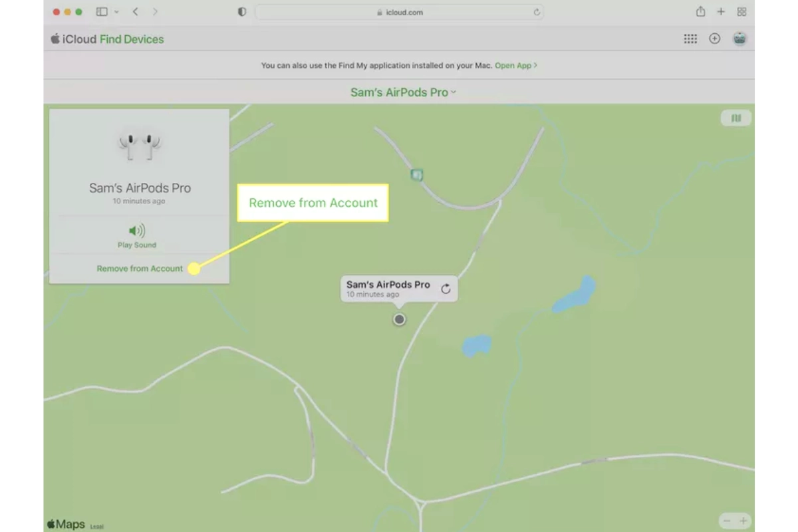Open a new Safari tab
Image resolution: width=798 pixels, height=532 pixels.
[x=721, y=12]
